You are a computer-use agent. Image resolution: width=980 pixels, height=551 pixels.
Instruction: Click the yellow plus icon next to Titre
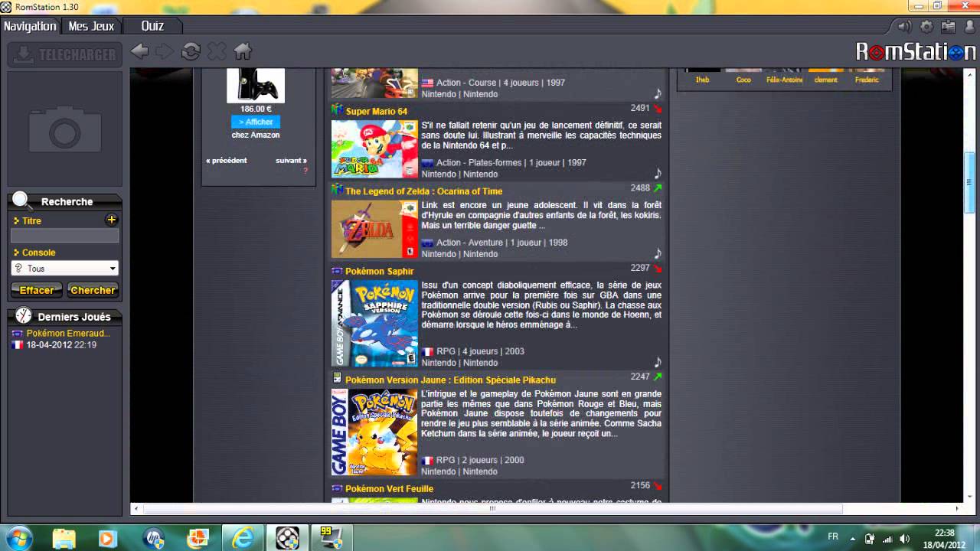point(112,220)
